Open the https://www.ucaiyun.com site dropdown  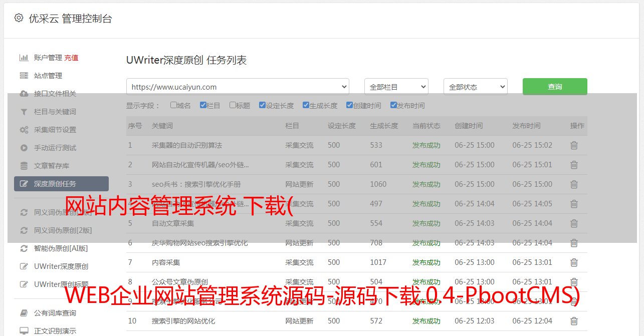238,87
